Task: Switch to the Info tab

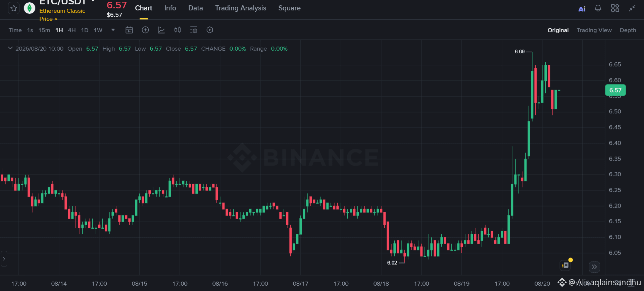Action: point(170,8)
